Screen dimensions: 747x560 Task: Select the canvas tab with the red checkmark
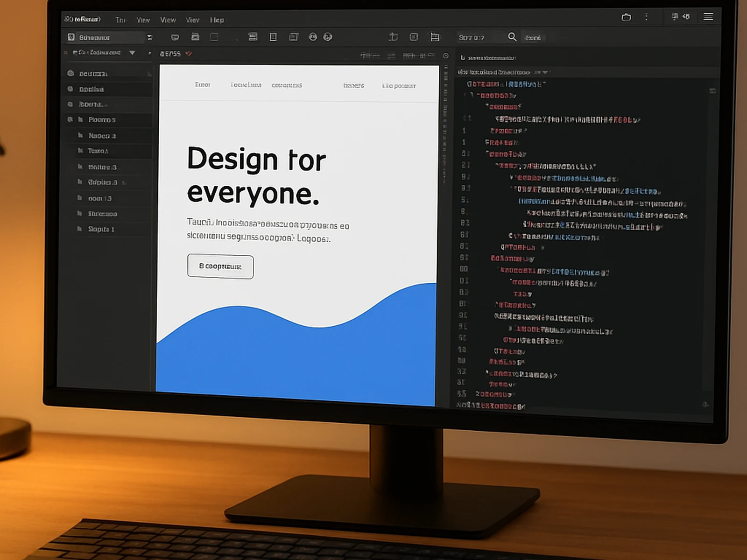coord(176,54)
